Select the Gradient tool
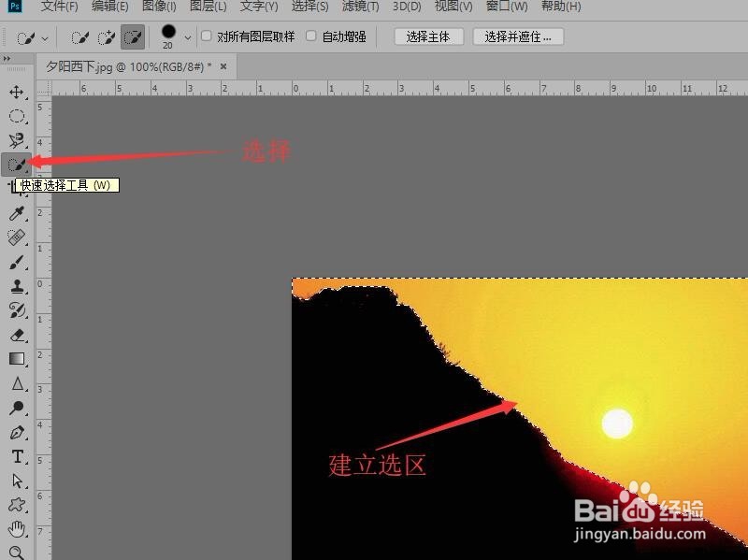 point(17,359)
